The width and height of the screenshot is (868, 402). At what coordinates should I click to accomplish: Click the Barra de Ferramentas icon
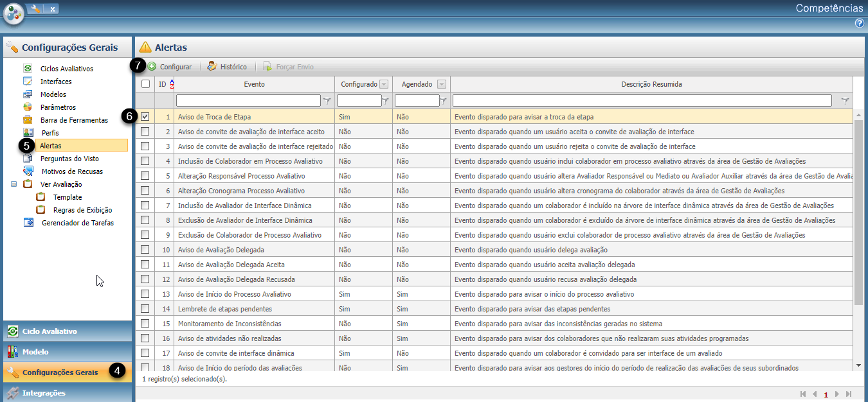28,120
